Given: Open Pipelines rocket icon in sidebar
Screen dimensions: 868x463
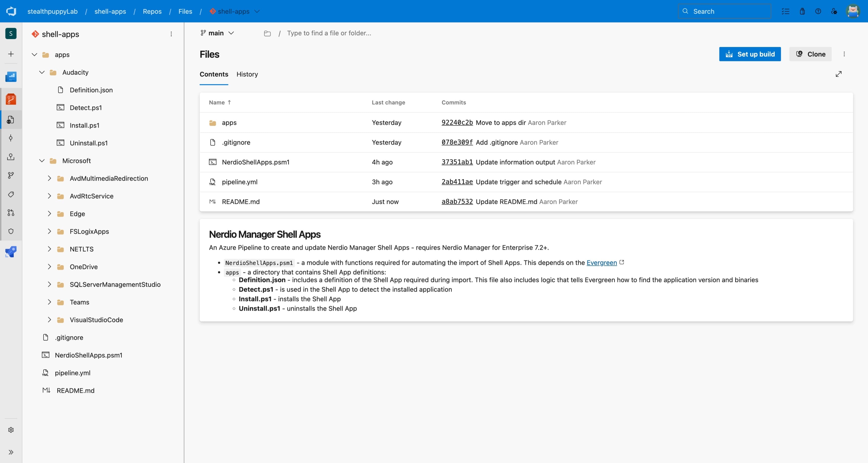Looking at the screenshot, I should coord(11,252).
